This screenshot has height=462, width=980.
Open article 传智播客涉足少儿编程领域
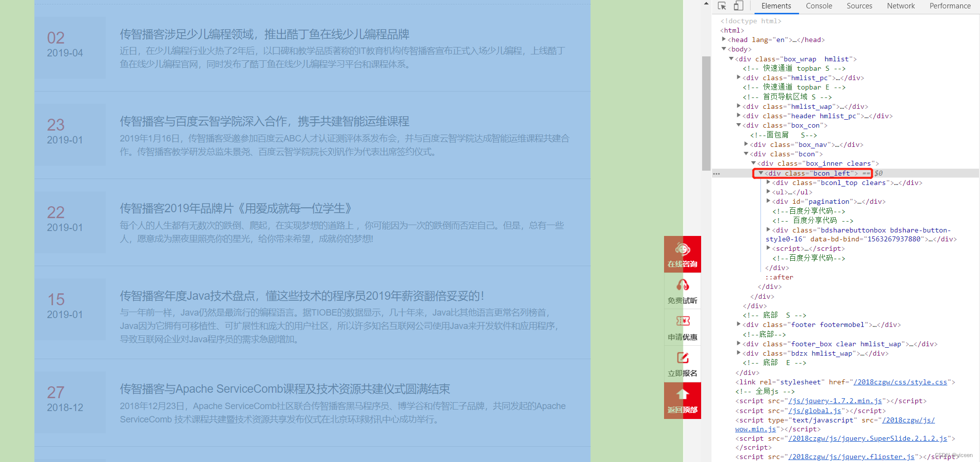click(265, 34)
